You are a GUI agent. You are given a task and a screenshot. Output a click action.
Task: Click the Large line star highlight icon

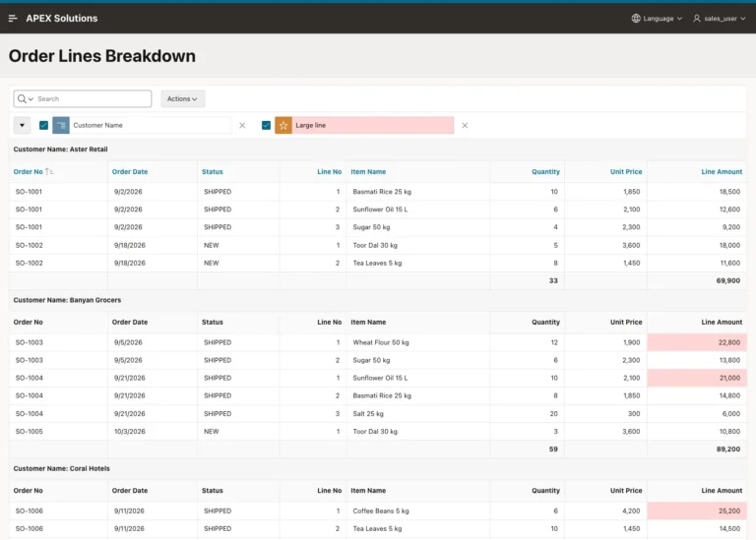pos(283,125)
